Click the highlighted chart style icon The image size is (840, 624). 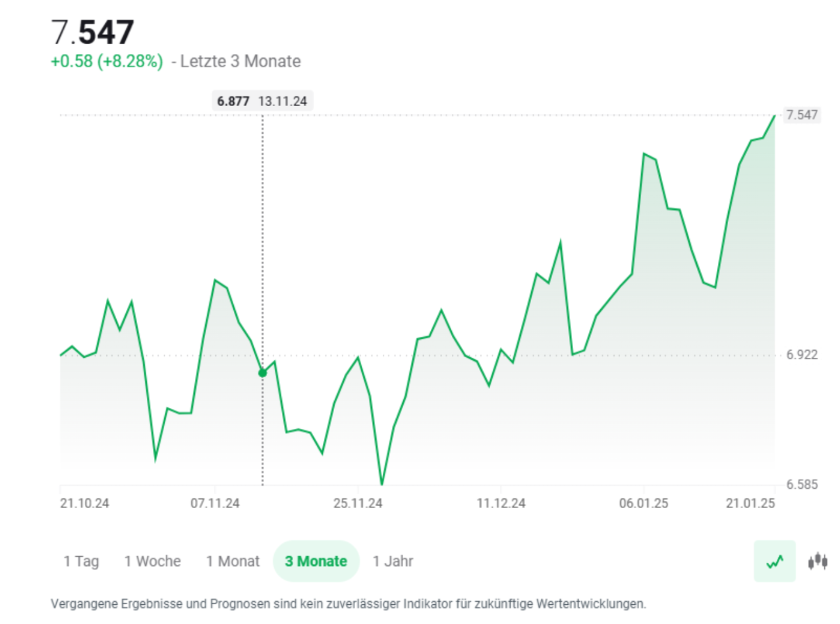pyautogui.click(x=774, y=561)
